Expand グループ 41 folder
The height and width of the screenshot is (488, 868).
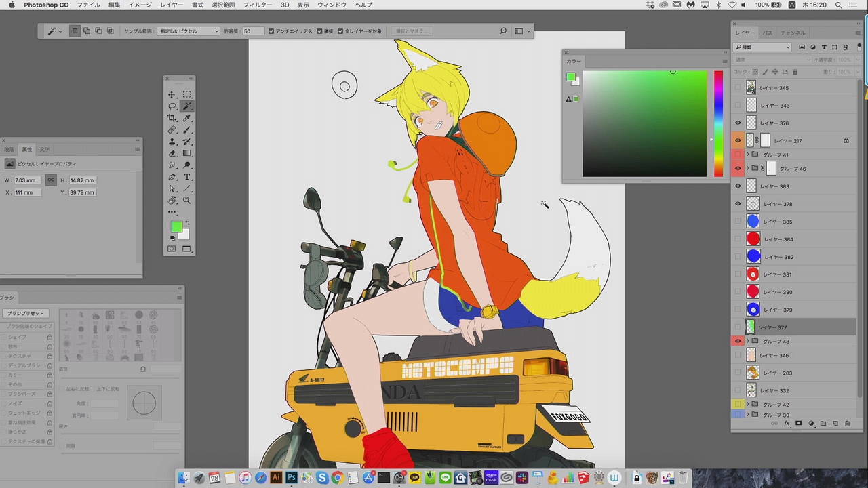click(x=748, y=155)
